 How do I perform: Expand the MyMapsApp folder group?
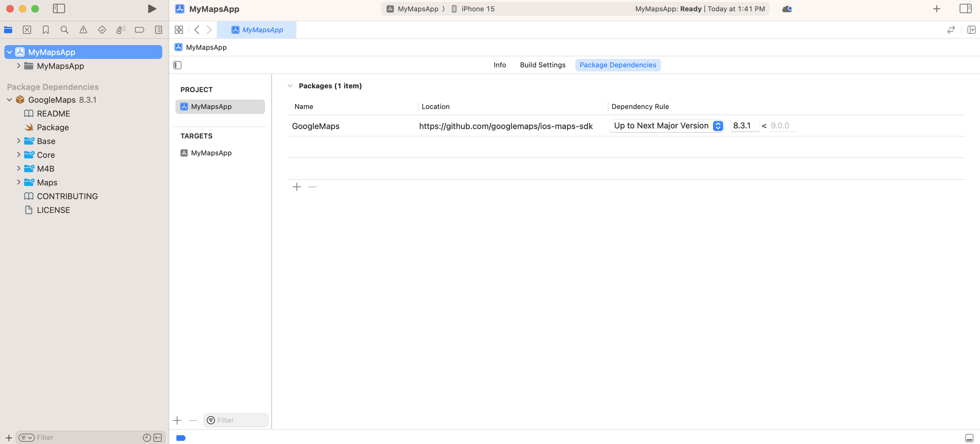point(18,66)
